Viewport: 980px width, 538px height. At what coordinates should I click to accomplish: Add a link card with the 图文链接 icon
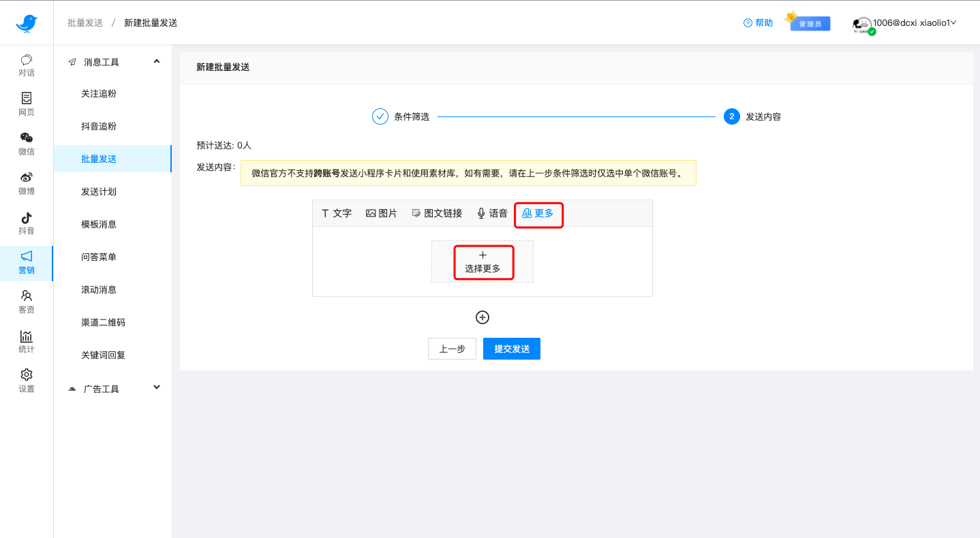pos(436,212)
